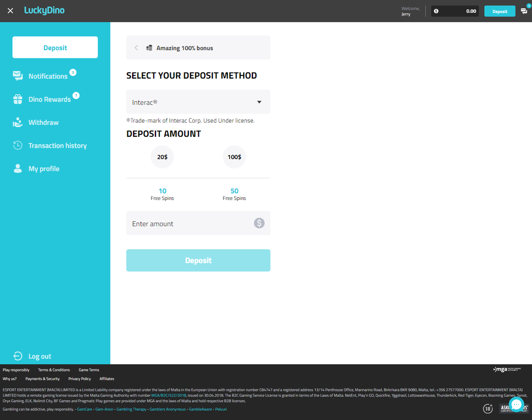This screenshot has height=420, width=532.
Task: Open Play responsibly footer link
Action: point(16,370)
